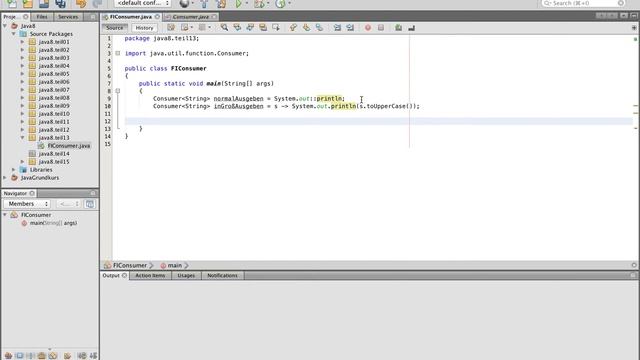Click Find Next Occurrence icon
The image size is (640, 360).
pyautogui.click(x=250, y=28)
